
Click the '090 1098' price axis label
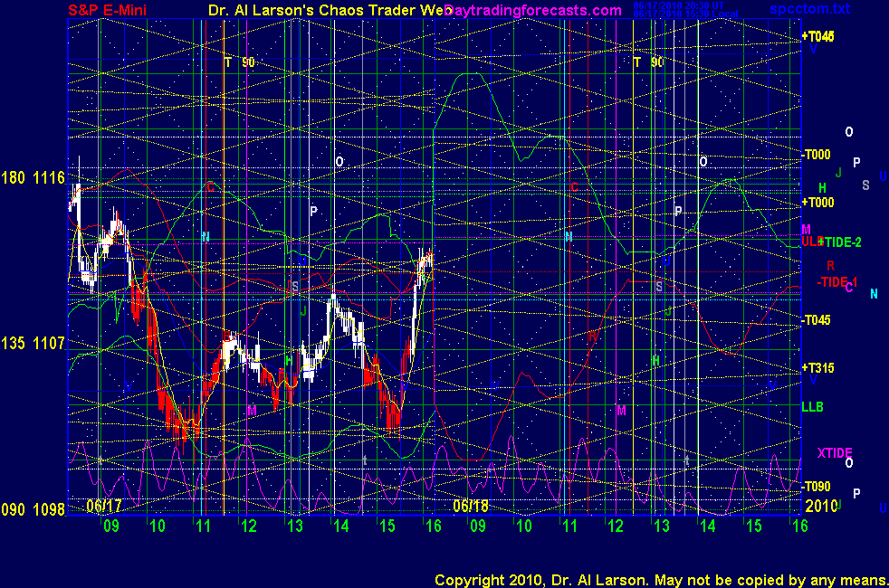click(33, 510)
